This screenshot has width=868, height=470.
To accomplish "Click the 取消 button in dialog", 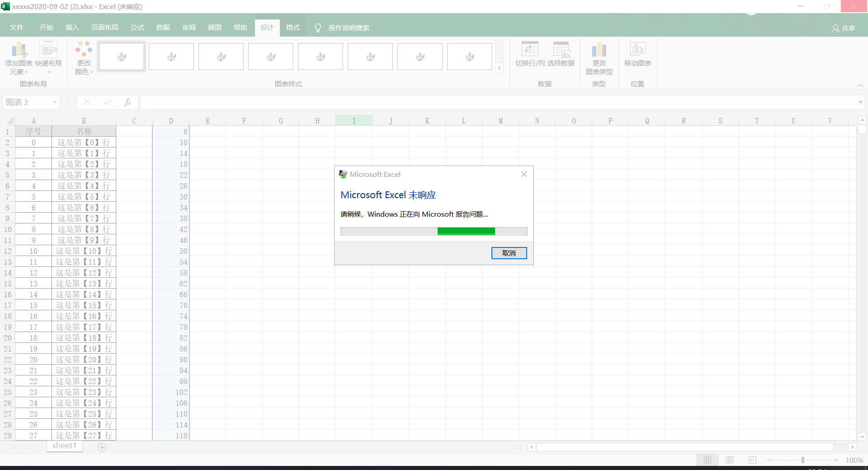I will 509,253.
